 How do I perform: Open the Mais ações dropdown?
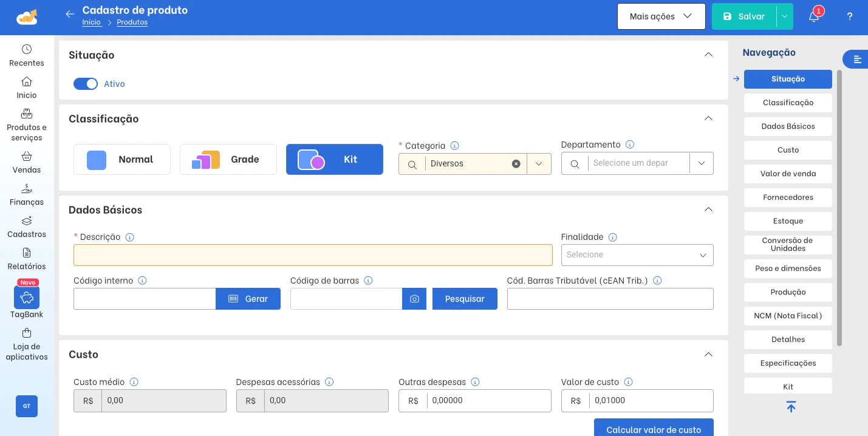click(661, 16)
